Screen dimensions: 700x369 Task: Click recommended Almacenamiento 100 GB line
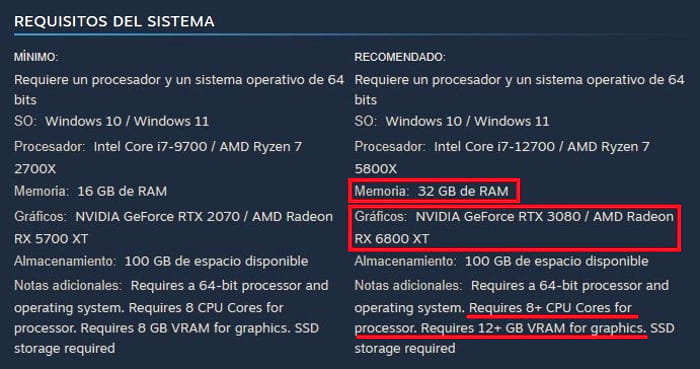[501, 261]
